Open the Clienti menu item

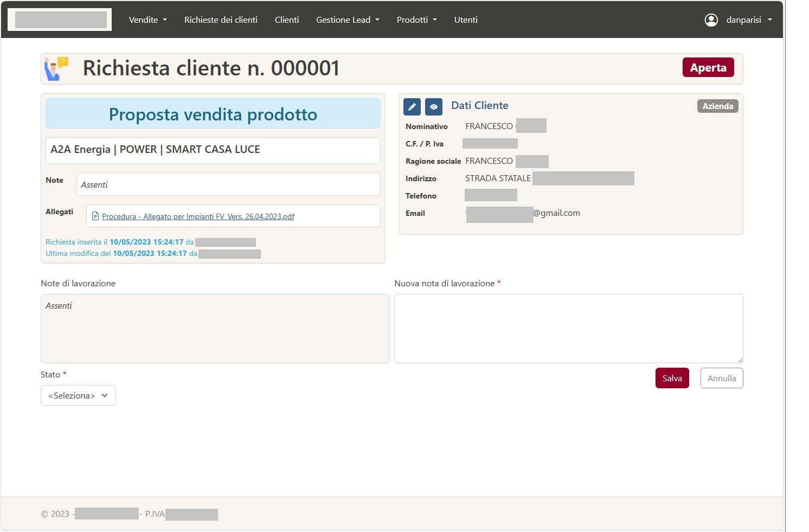287,20
